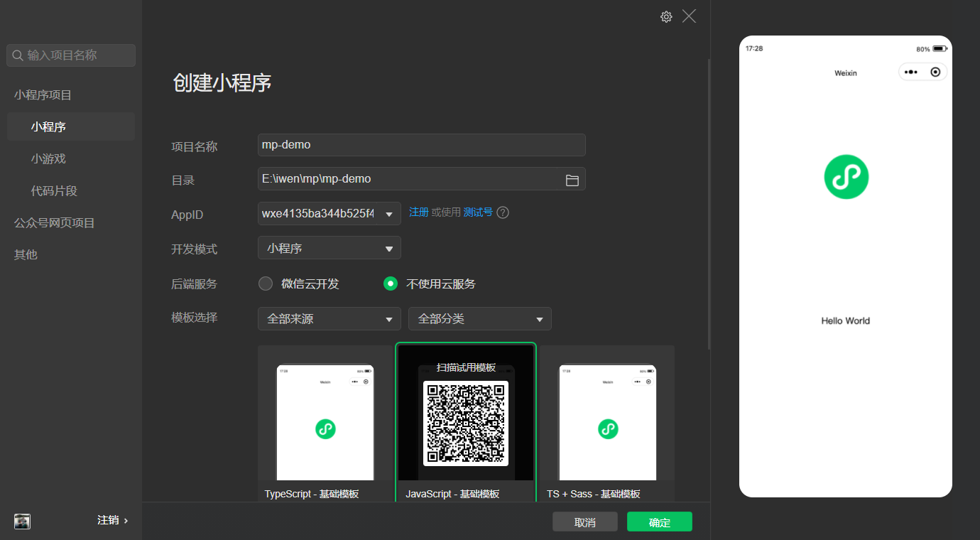Select 小游戏 in the sidebar
The image size is (980, 540).
(48, 159)
